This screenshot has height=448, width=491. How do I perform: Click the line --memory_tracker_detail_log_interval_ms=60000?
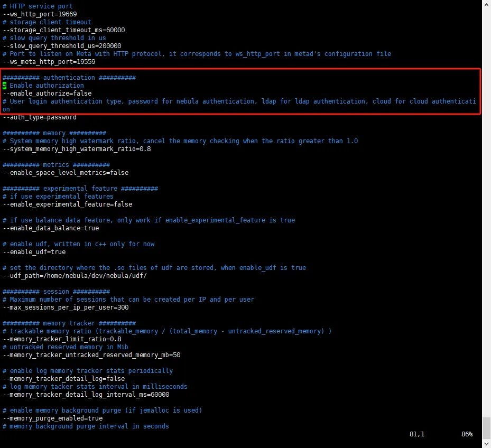pos(86,395)
